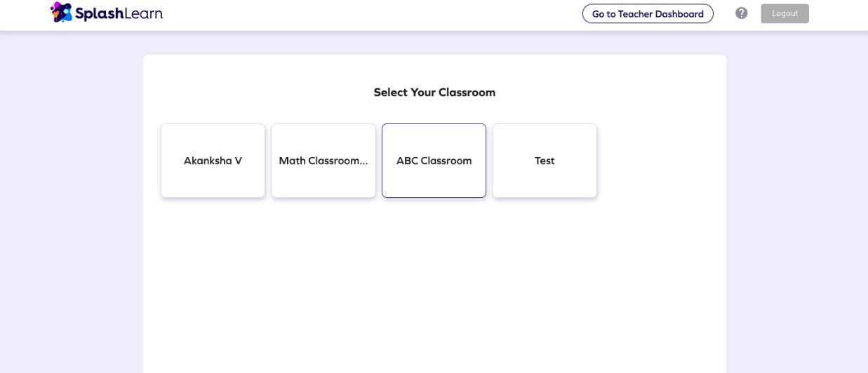Go to Teacher Dashboard
Screen dimensions: 868x373
647,13
